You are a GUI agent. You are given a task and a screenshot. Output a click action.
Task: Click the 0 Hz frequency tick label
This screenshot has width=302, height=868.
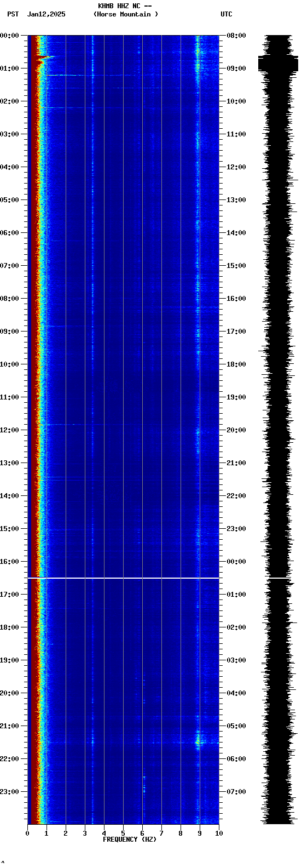pos(27,833)
